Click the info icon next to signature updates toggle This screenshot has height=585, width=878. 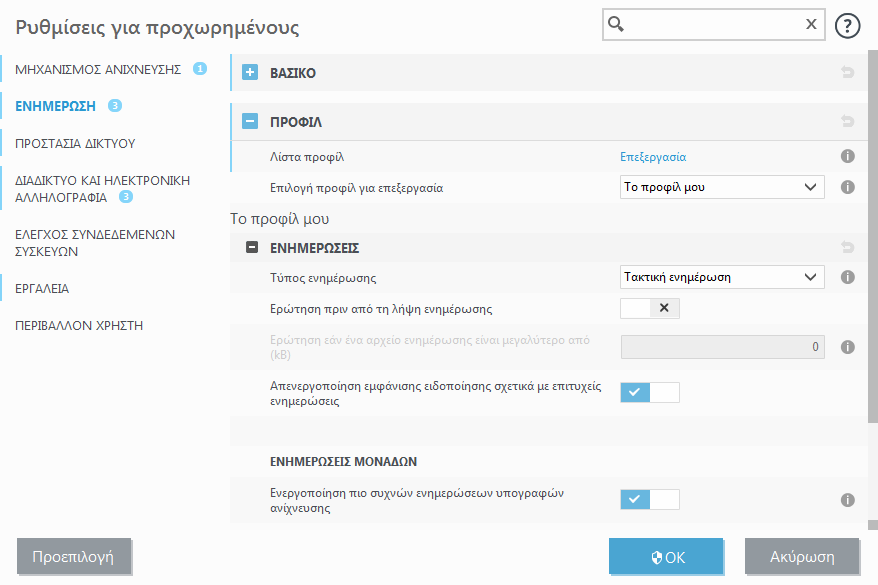click(x=848, y=499)
